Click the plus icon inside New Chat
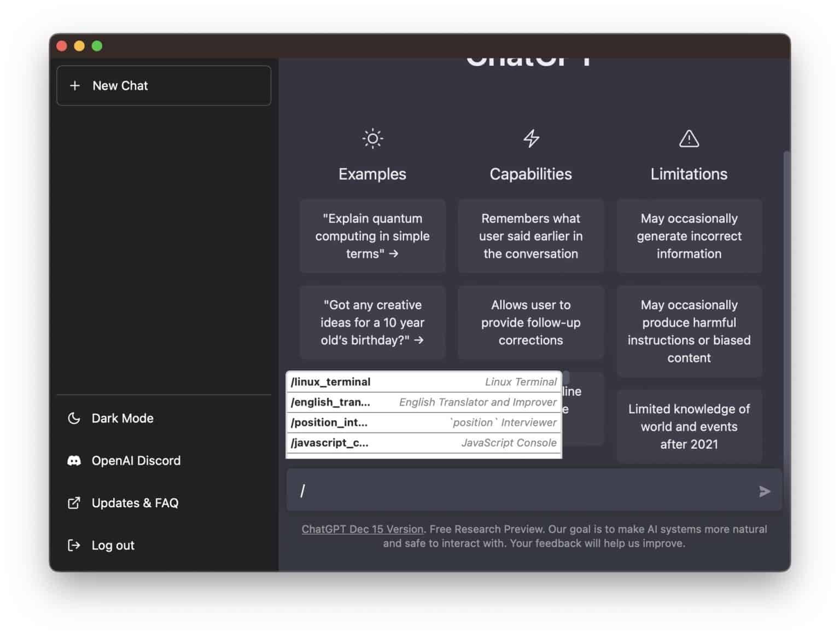Image resolution: width=840 pixels, height=637 pixels. pyautogui.click(x=75, y=85)
